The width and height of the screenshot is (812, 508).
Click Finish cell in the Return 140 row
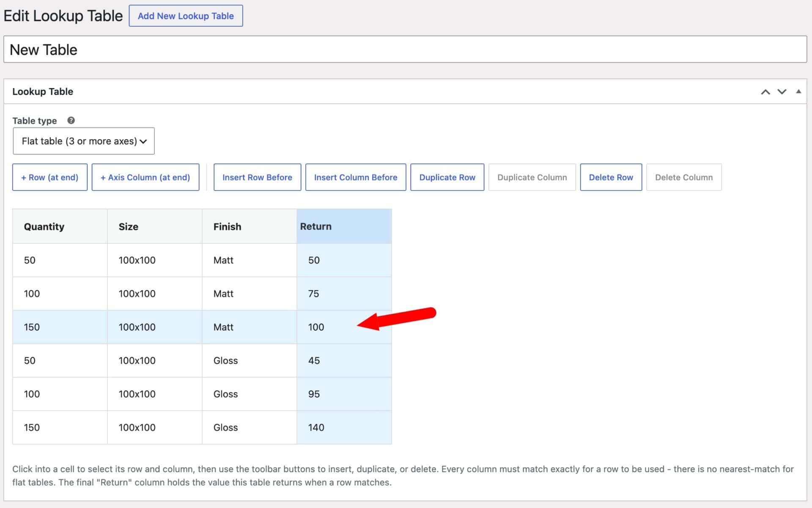point(250,428)
